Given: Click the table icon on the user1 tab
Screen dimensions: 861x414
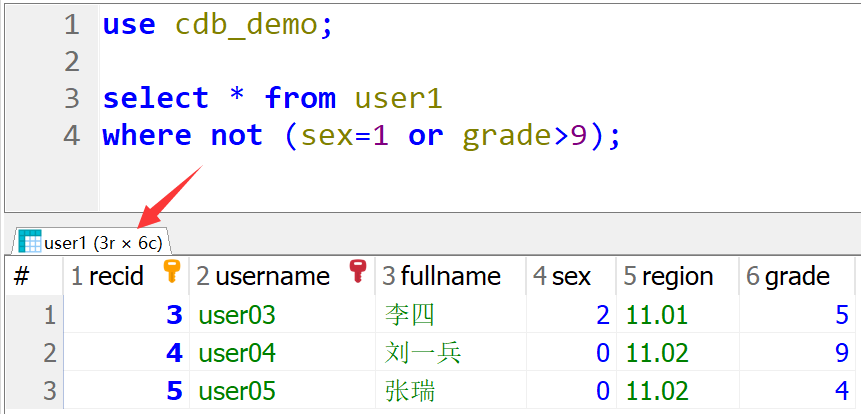Looking at the screenshot, I should (x=30, y=241).
